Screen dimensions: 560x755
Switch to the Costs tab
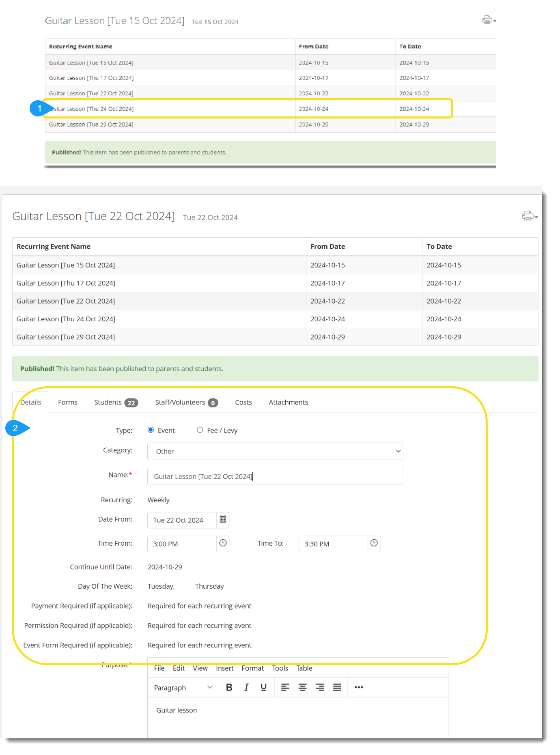pos(243,402)
